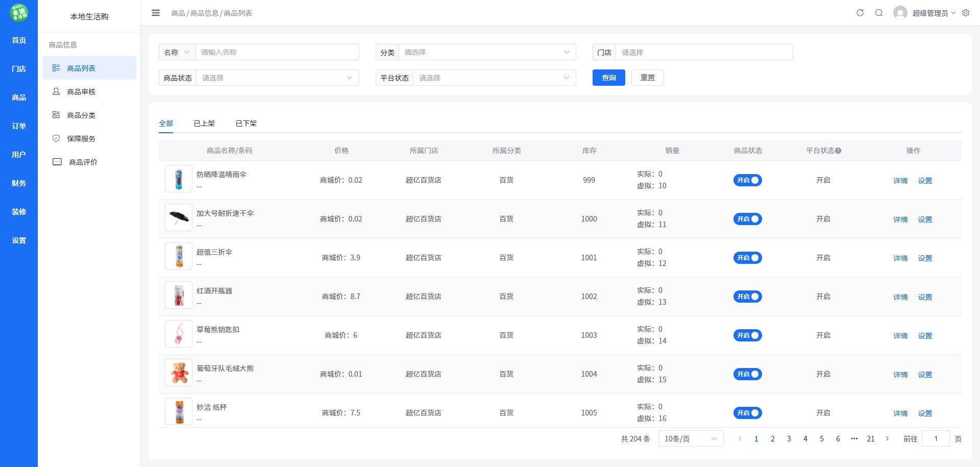Toggle 商品状态 switch for 防晒降温晴雨伞
Image resolution: width=980 pixels, height=467 pixels.
point(748,180)
